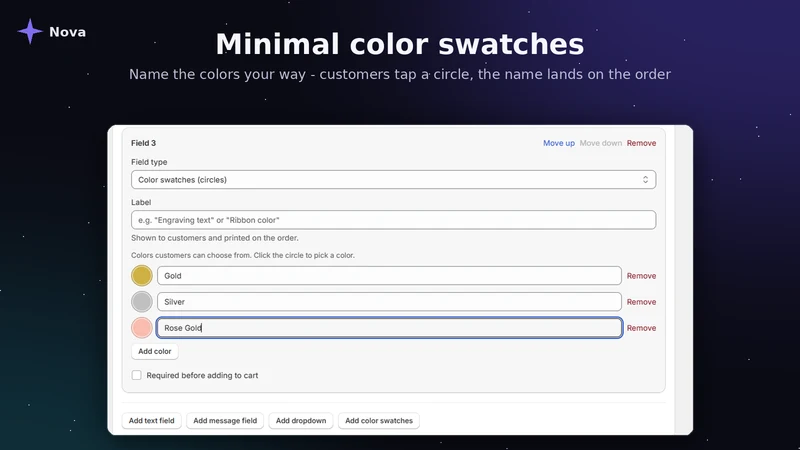Click the Add message field button
The width and height of the screenshot is (800, 450).
coord(225,420)
